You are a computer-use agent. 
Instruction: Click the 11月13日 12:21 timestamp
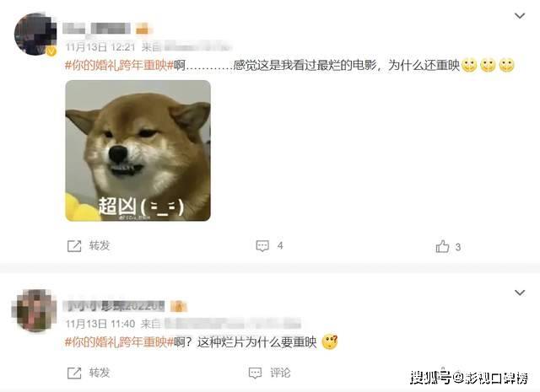pos(100,47)
